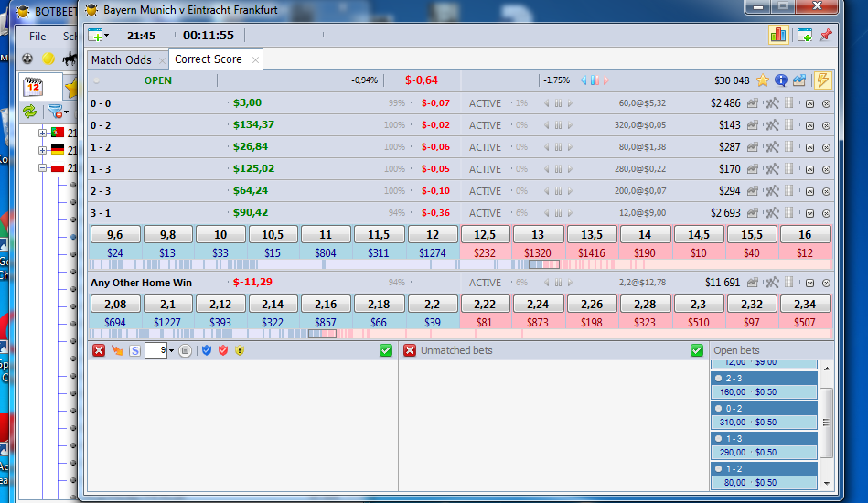The image size is (868, 503).
Task: Select the radio dot on open bet 1 - 3
Action: tap(719, 439)
